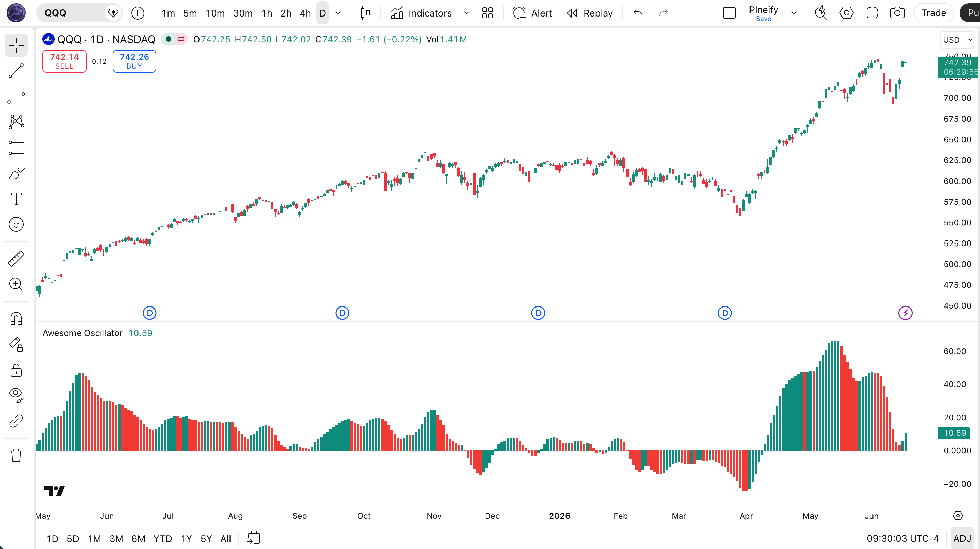
Task: Save the Plneify layout
Action: coord(763,19)
